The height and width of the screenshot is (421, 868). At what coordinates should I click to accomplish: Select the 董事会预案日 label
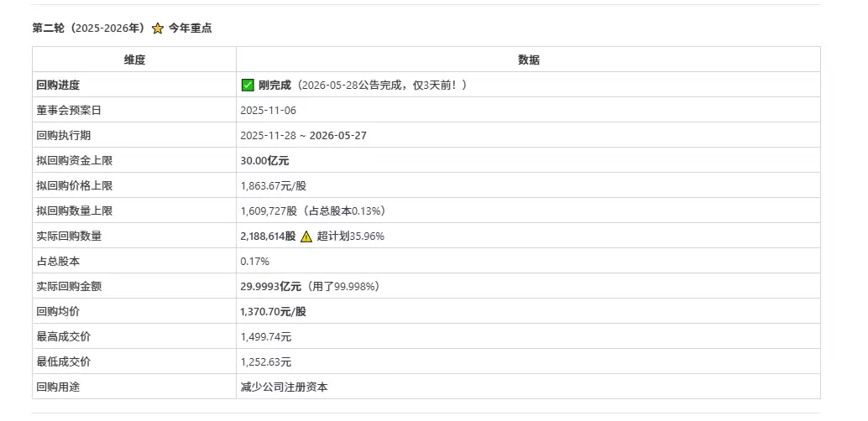click(69, 111)
